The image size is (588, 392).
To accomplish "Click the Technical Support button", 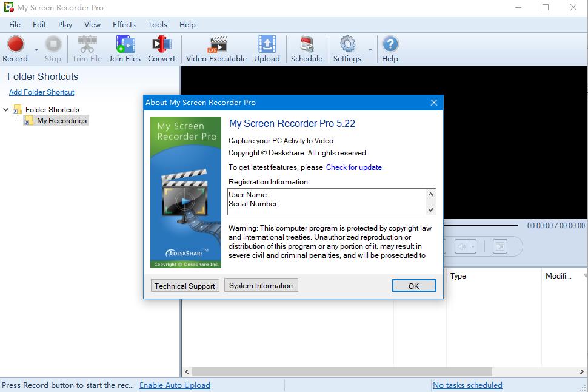I will pyautogui.click(x=185, y=286).
